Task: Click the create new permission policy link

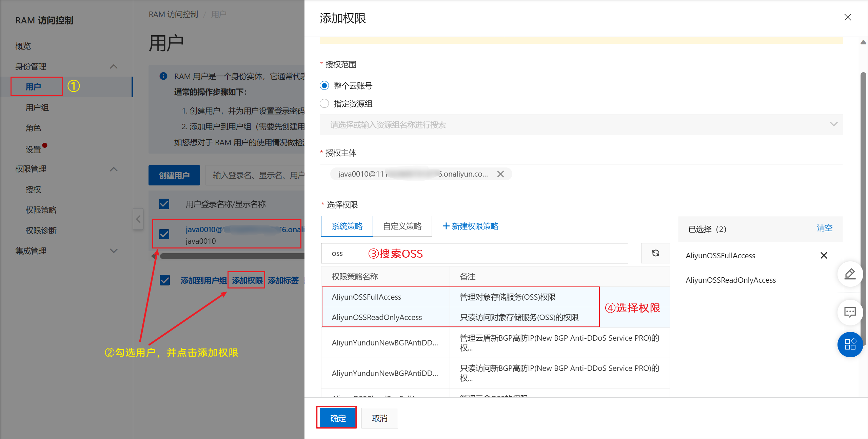Action: coord(471,226)
